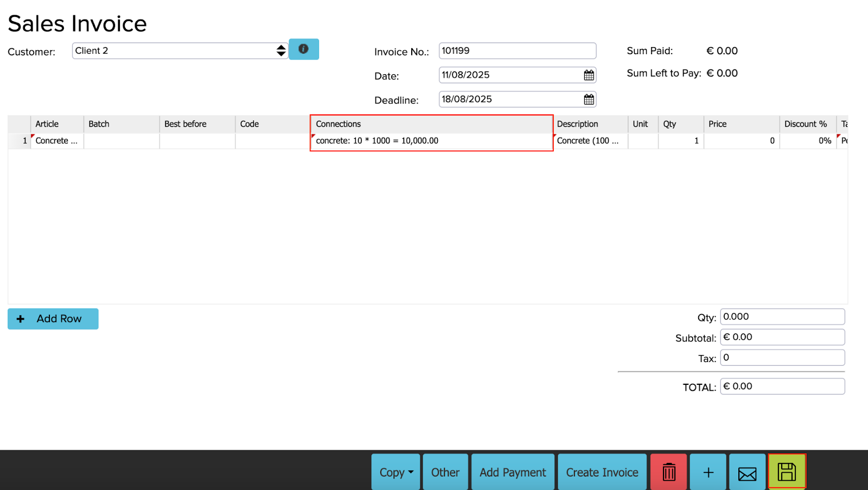The image size is (868, 490).
Task: Open the Other menu button
Action: point(445,472)
